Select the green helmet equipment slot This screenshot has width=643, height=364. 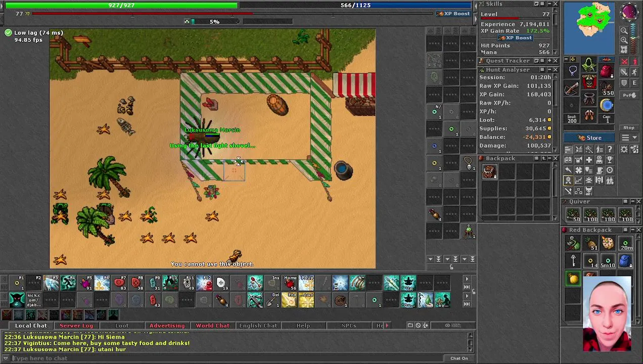click(589, 65)
